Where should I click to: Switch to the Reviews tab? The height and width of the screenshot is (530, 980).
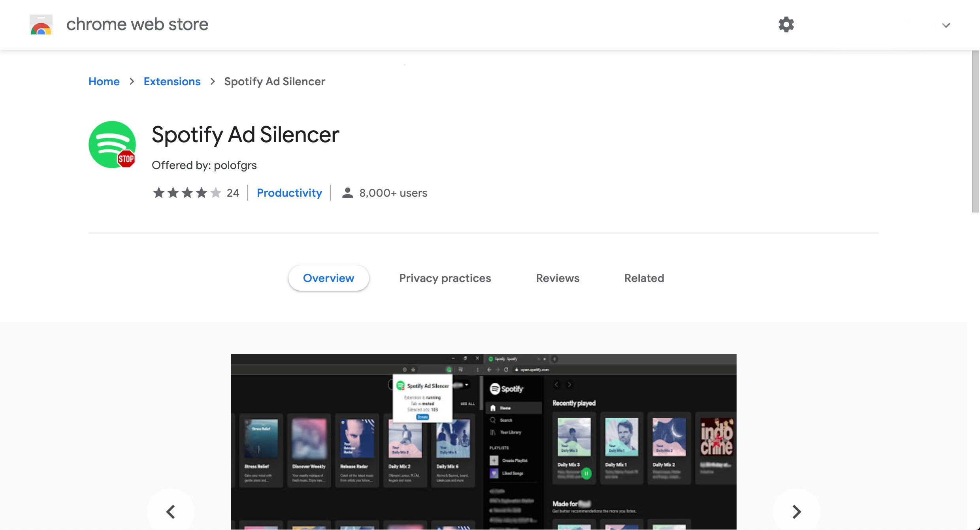point(558,278)
